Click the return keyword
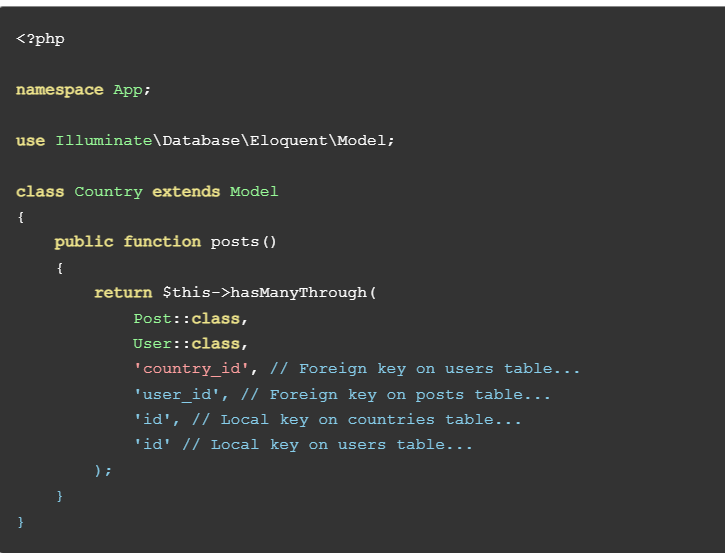The image size is (725, 553). [123, 293]
